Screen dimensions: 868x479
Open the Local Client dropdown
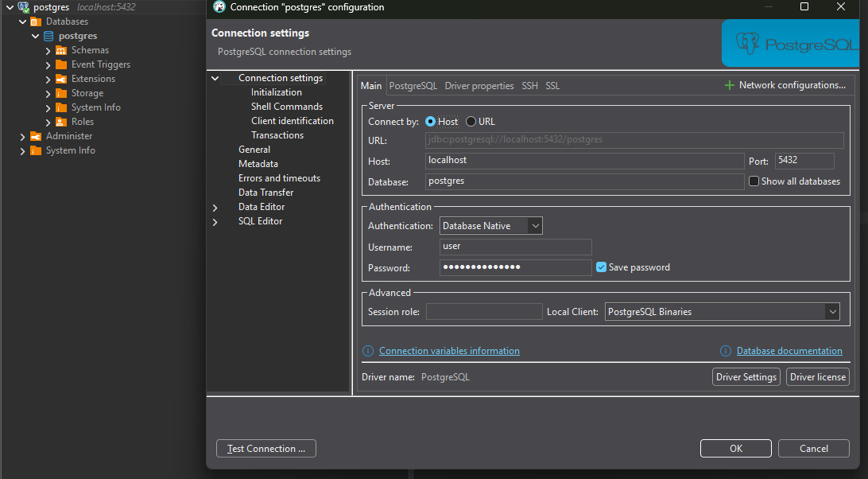[x=722, y=312]
